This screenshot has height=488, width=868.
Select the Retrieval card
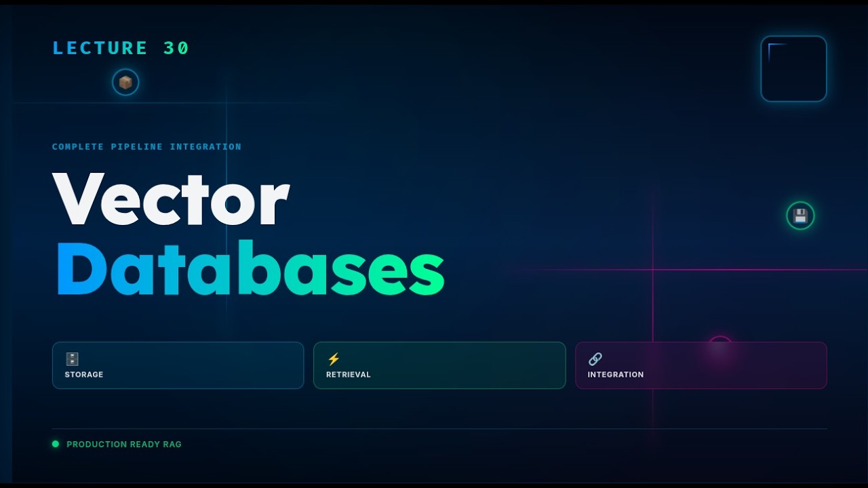click(439, 365)
